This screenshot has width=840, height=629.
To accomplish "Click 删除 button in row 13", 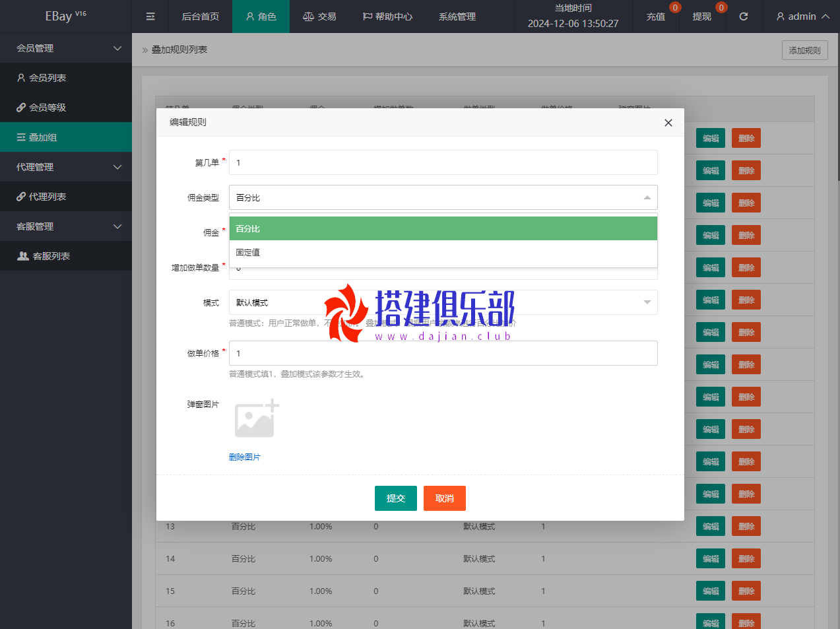I will [746, 527].
